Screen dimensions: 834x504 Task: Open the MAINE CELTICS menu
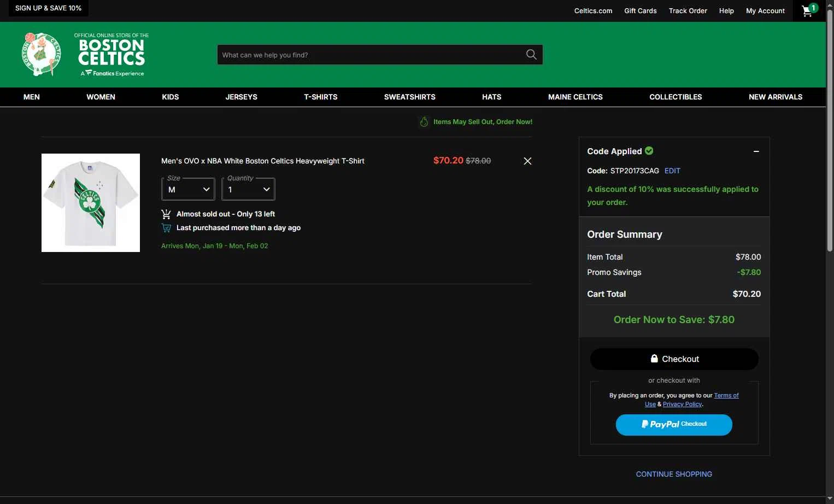(575, 97)
